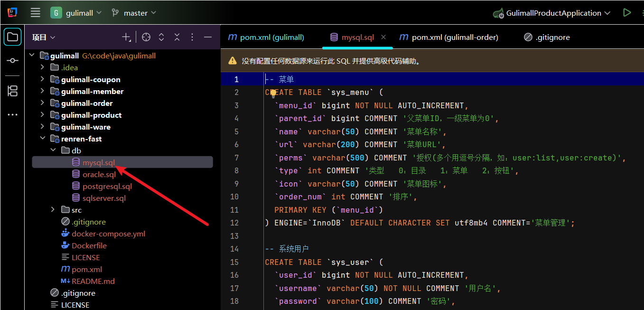Image resolution: width=644 pixels, height=310 pixels.
Task: Run GulimallProductApplication with green play icon
Action: pyautogui.click(x=627, y=13)
